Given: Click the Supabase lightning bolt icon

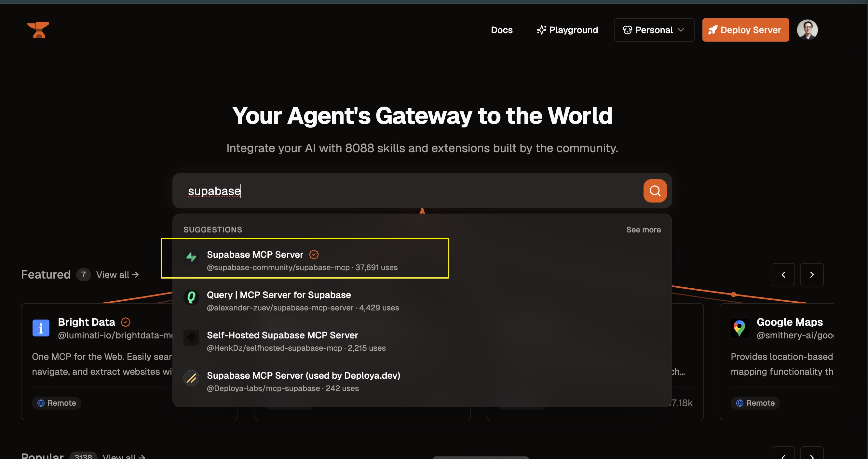Looking at the screenshot, I should coord(191,257).
